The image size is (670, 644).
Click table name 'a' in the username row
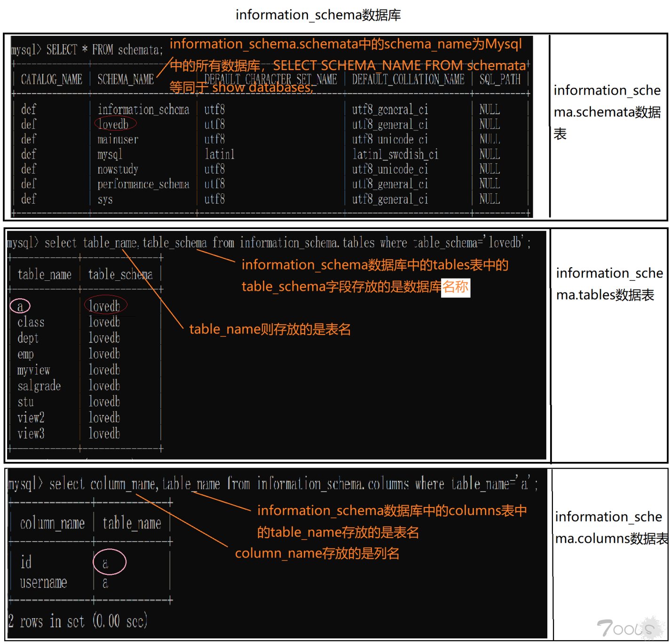[105, 583]
